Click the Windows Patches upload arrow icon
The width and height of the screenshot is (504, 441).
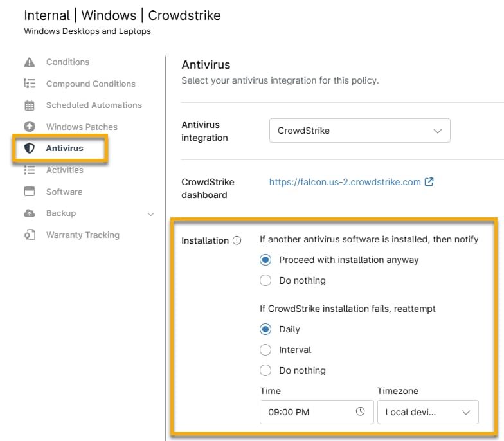point(30,127)
